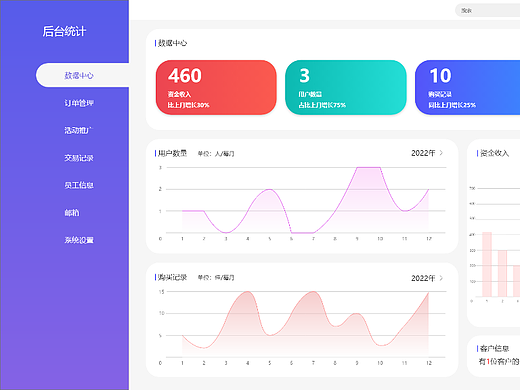Click the 单位: 人/每月 label
Screen dimensions: 520x390
pos(216,154)
